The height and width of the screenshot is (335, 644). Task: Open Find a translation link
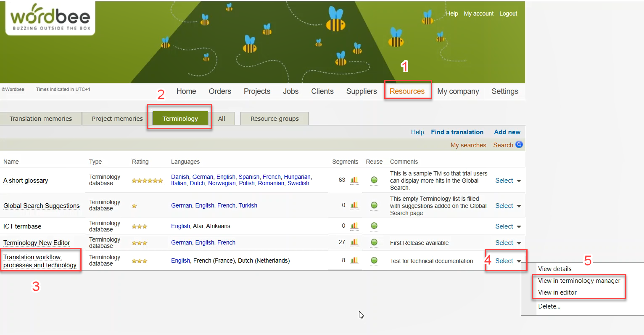[457, 132]
